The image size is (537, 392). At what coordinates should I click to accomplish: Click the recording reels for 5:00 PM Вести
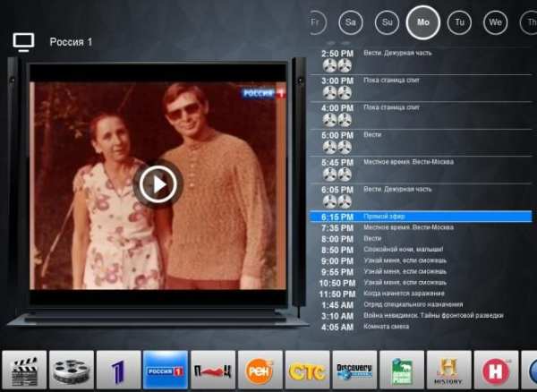(x=337, y=147)
